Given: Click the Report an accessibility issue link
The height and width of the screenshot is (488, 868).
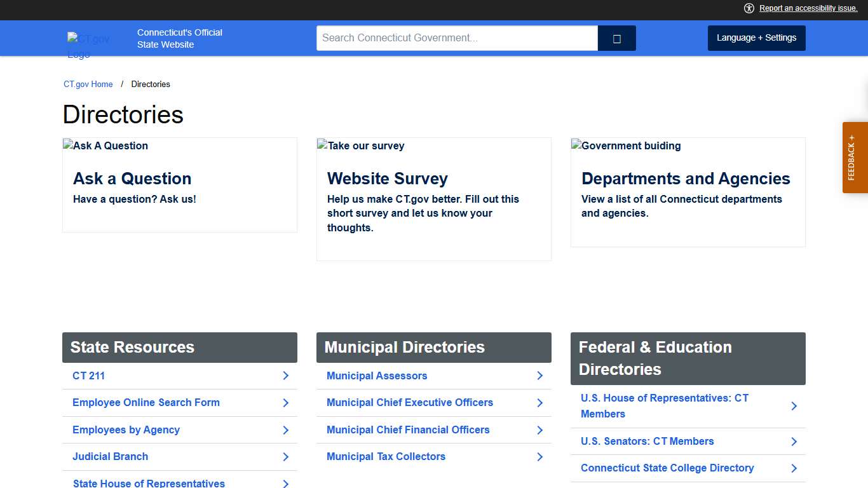Looking at the screenshot, I should 808,8.
